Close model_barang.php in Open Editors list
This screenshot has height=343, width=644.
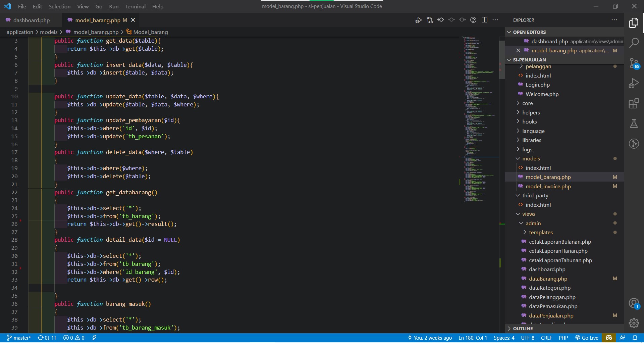518,51
